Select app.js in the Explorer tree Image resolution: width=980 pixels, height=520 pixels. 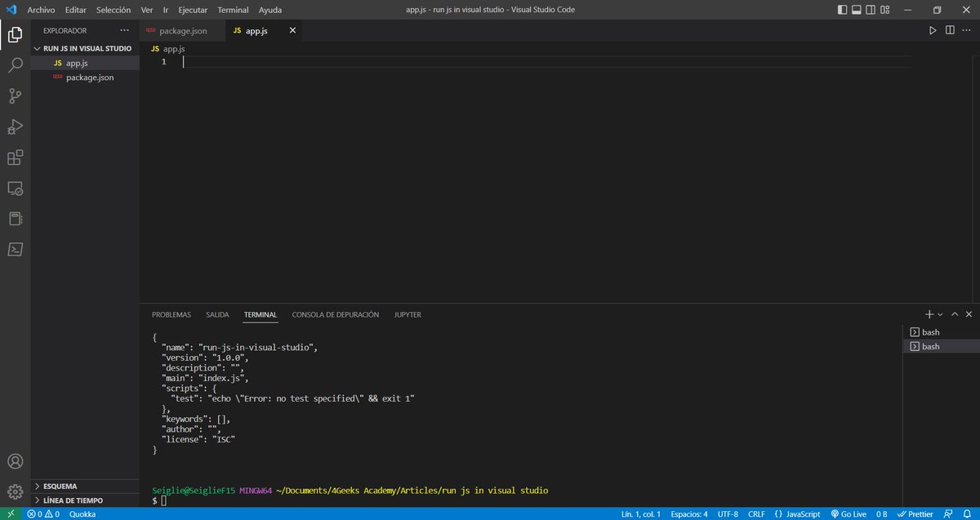click(85, 63)
